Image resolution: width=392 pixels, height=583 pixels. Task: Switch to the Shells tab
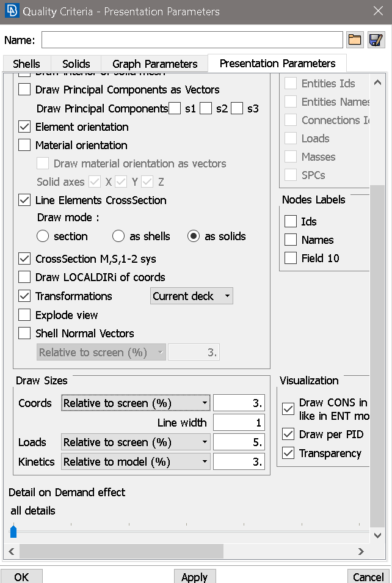[x=26, y=64]
